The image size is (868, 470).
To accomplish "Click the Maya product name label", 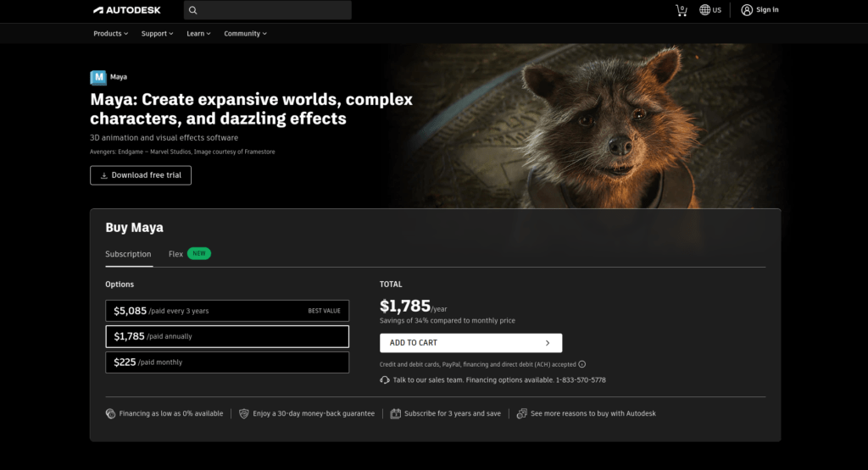I will [x=119, y=77].
